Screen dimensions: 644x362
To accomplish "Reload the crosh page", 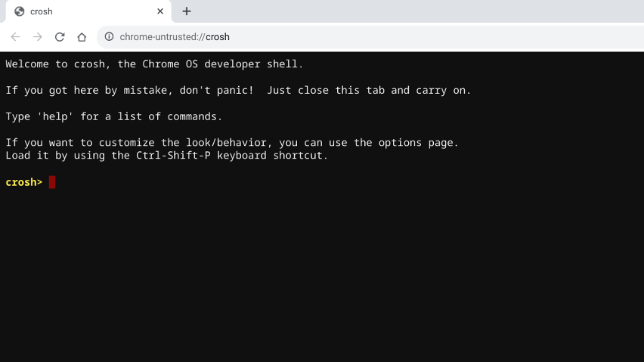I will 60,37.
